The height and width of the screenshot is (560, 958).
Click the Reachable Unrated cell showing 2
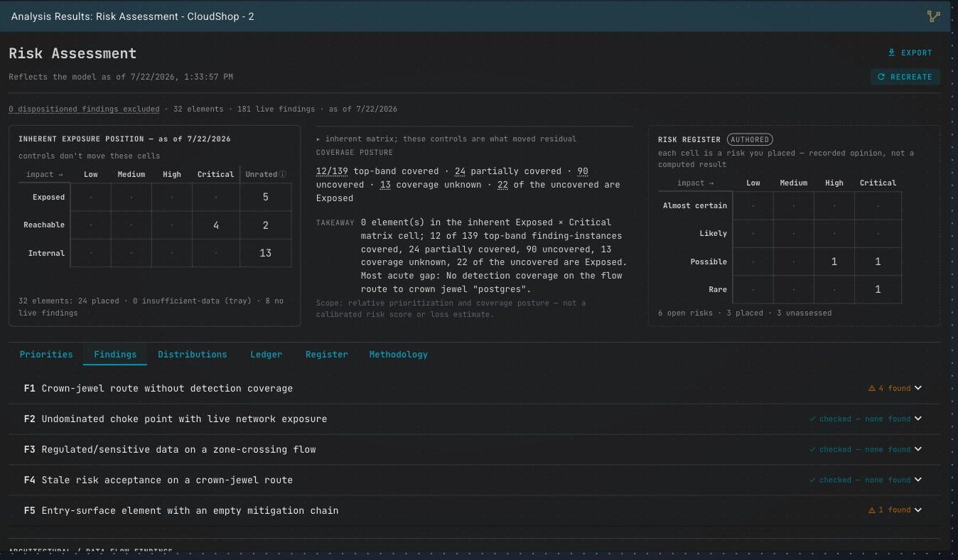pyautogui.click(x=266, y=225)
